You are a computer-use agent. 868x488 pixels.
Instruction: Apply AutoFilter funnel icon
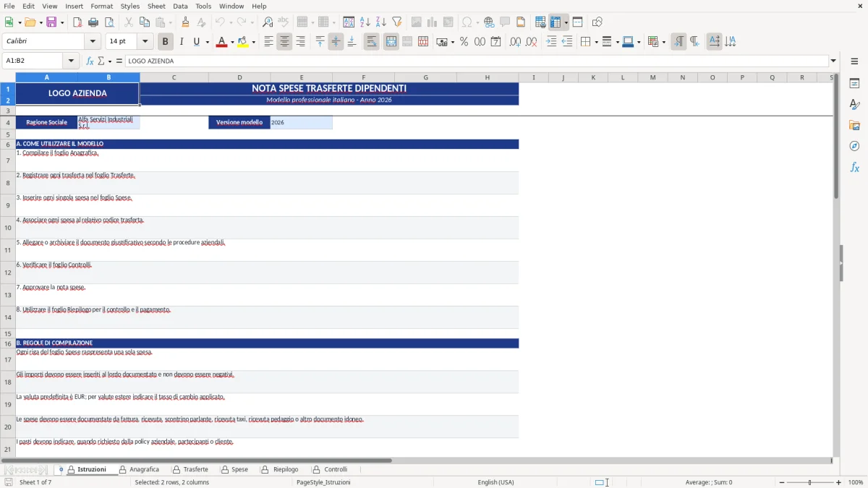tap(397, 22)
